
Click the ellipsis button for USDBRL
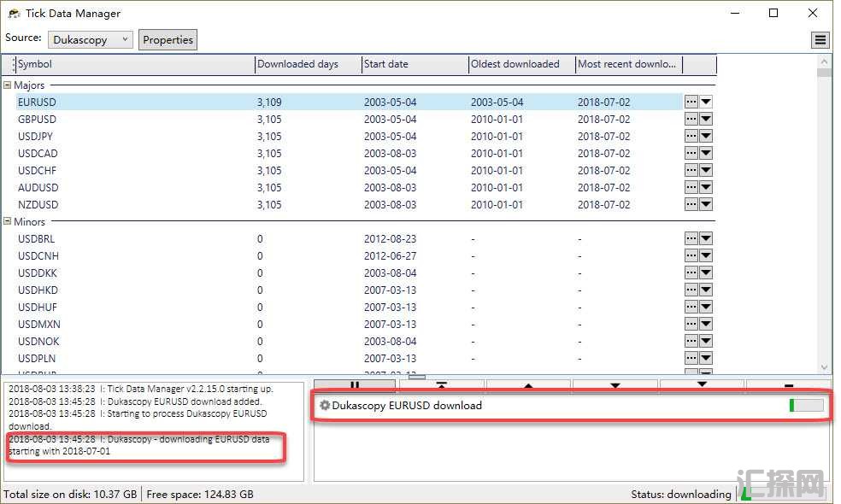(x=691, y=239)
